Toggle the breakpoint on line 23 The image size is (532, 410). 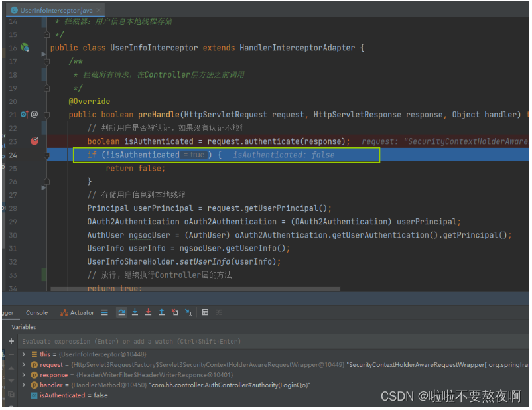(x=34, y=141)
